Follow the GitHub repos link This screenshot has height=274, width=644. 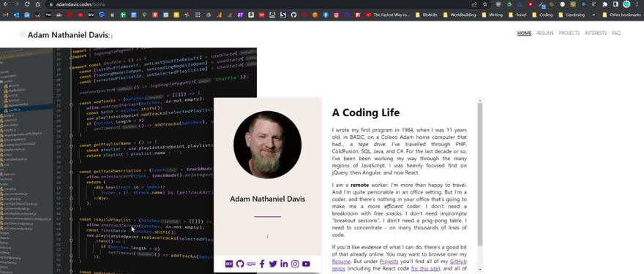tap(458, 262)
